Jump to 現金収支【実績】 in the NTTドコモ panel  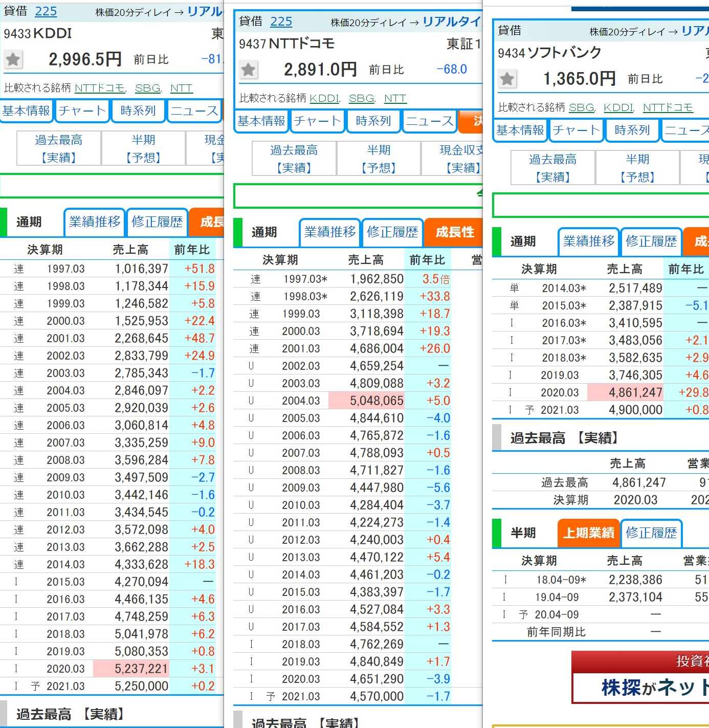point(452,159)
